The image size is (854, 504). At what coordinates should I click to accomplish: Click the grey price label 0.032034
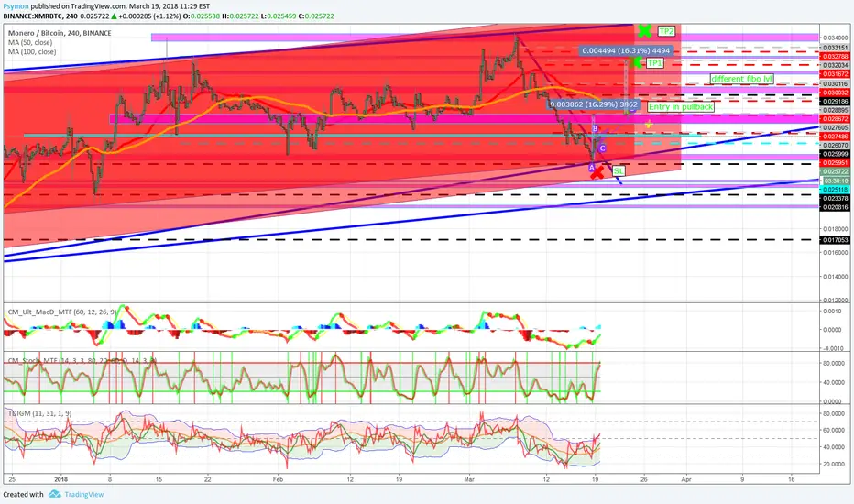click(x=835, y=65)
